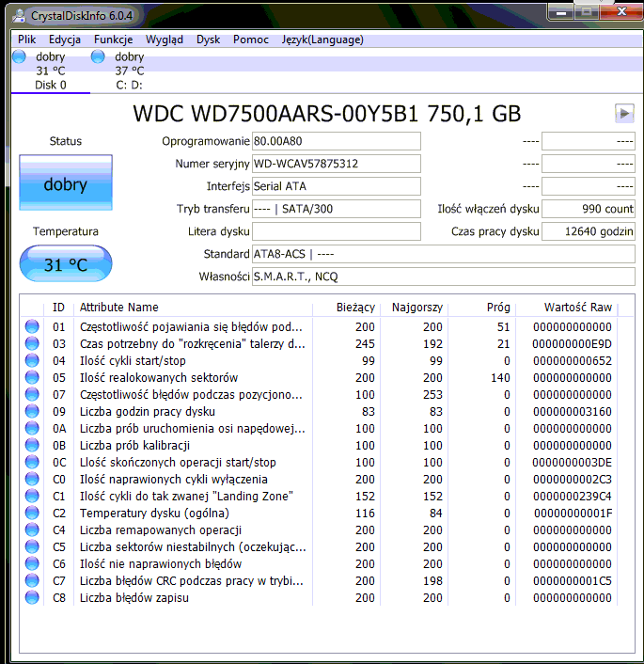Click the Wartość Raw column header
The height and width of the screenshot is (664, 644).
pos(567,307)
